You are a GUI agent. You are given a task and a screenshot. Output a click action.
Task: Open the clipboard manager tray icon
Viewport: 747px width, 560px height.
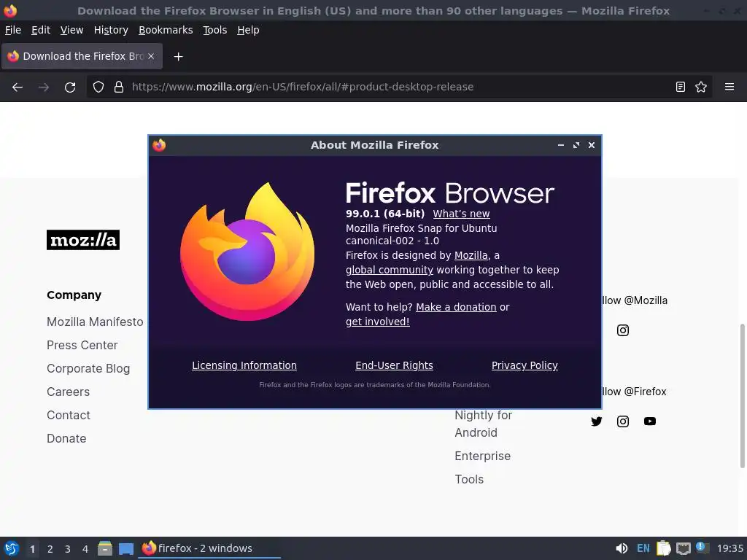coord(664,548)
